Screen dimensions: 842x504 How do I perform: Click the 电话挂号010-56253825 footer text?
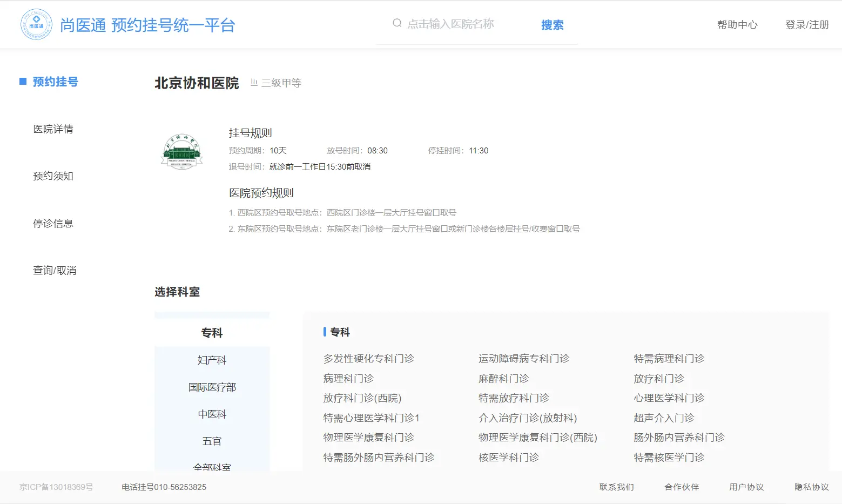coord(164,487)
